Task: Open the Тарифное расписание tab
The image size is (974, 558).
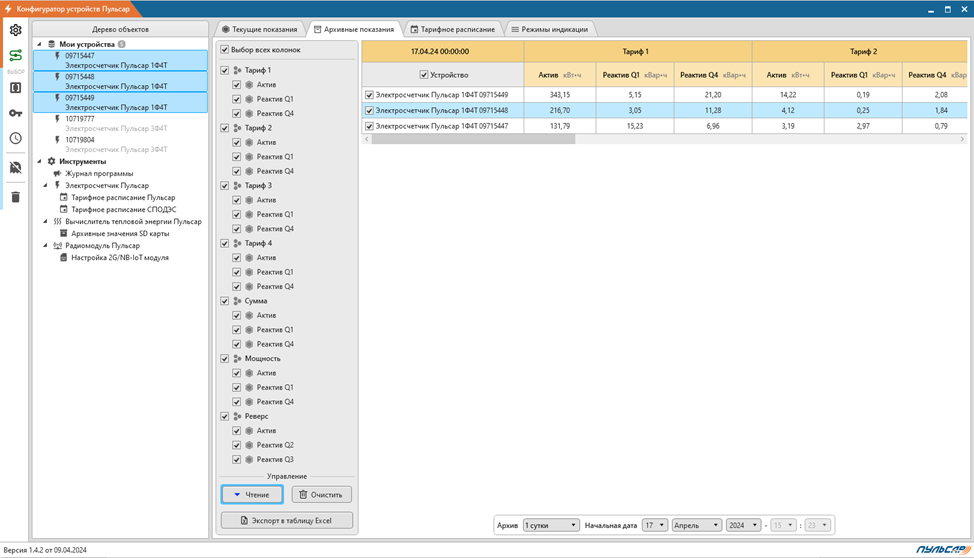Action: coord(453,29)
